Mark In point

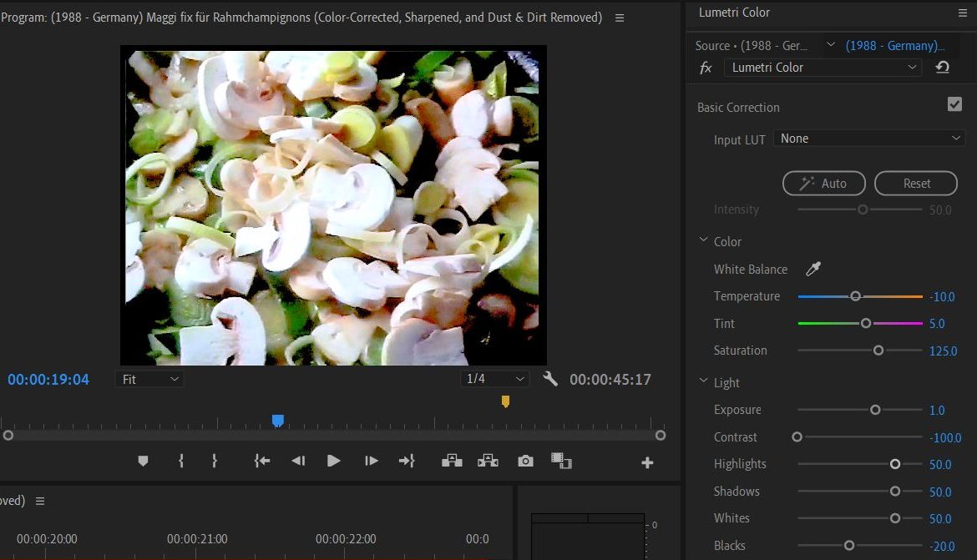(x=180, y=461)
